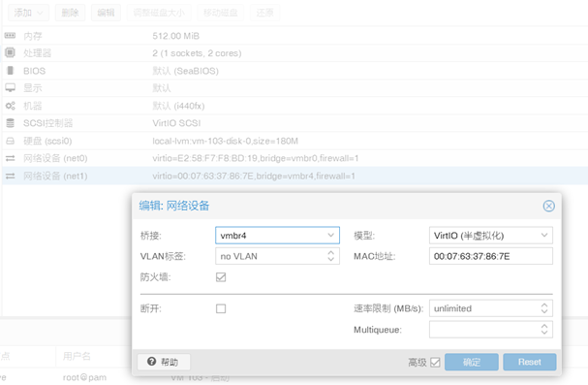Click the hard disk icon beside 硬盘 (scsi0)

click(x=10, y=141)
